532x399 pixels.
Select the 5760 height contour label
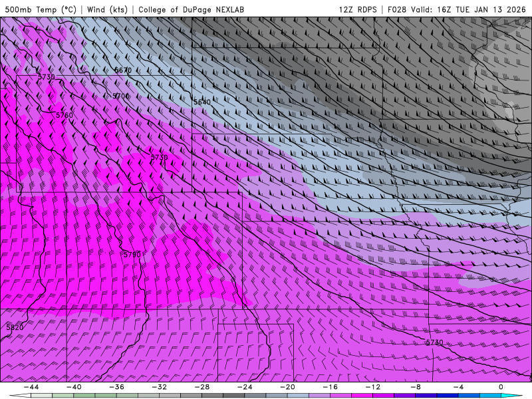click(x=65, y=115)
